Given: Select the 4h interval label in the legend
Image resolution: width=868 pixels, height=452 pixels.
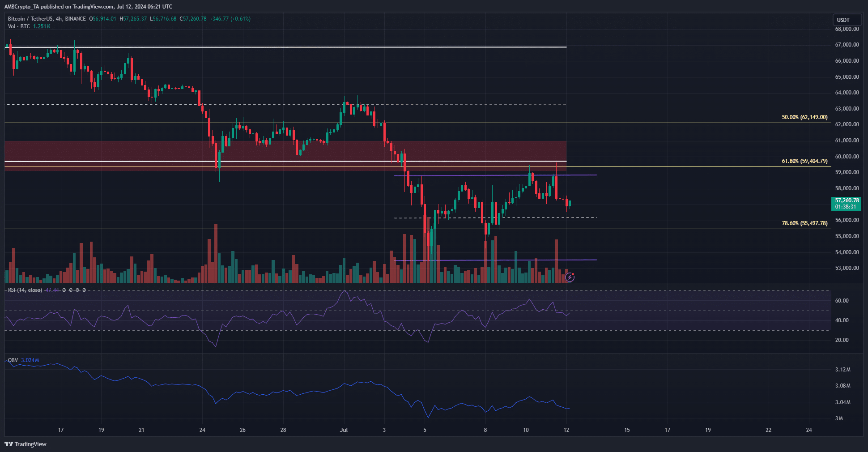Looking at the screenshot, I should click(x=59, y=19).
